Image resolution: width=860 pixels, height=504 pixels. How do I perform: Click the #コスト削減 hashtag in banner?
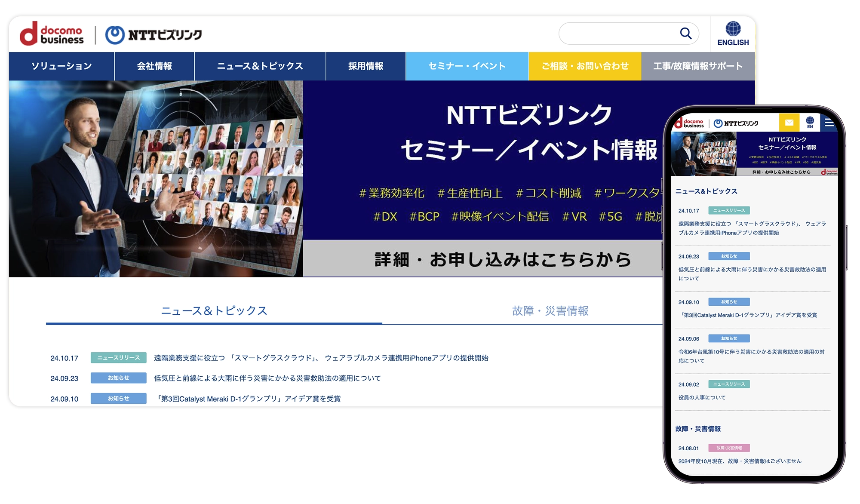(548, 193)
